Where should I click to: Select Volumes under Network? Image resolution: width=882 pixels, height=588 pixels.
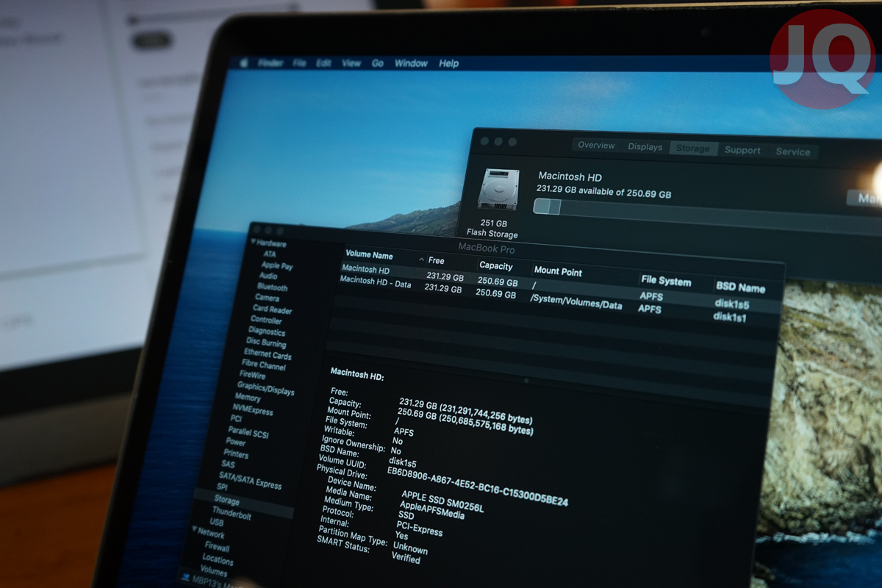(x=214, y=571)
